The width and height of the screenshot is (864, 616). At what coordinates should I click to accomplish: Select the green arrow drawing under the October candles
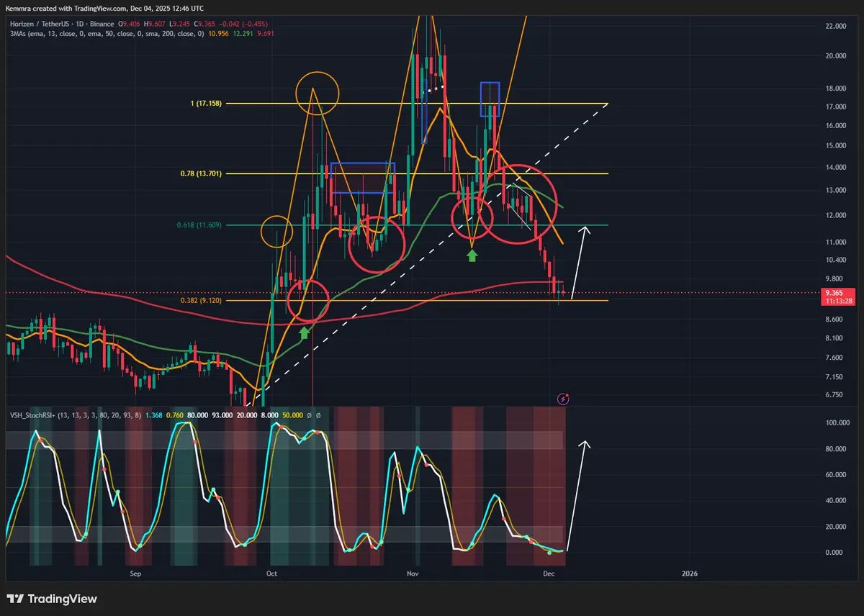[304, 332]
